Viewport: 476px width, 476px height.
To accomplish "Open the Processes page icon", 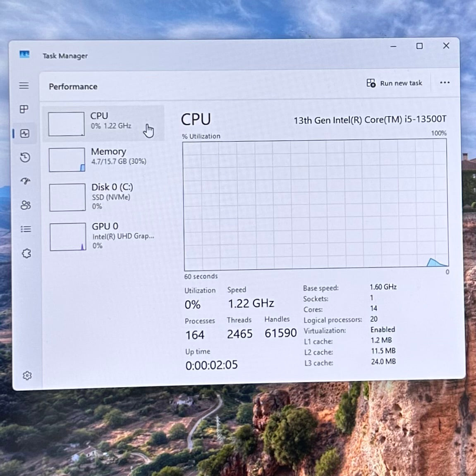I will click(x=24, y=109).
